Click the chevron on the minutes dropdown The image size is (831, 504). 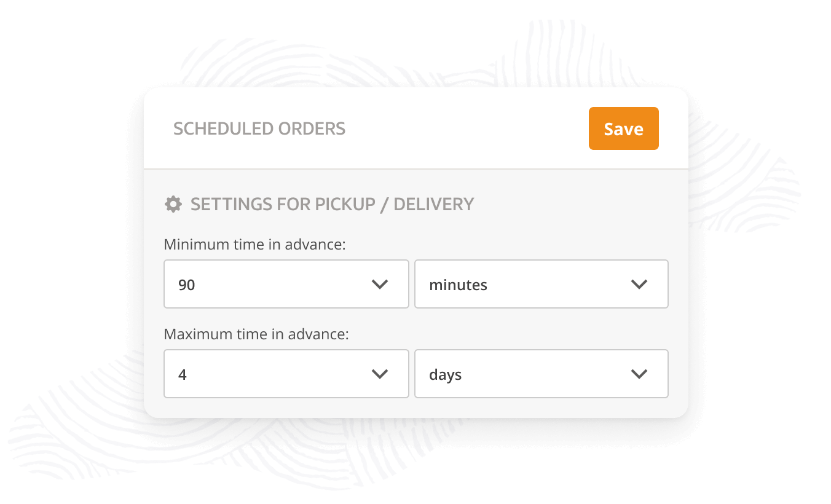639,284
